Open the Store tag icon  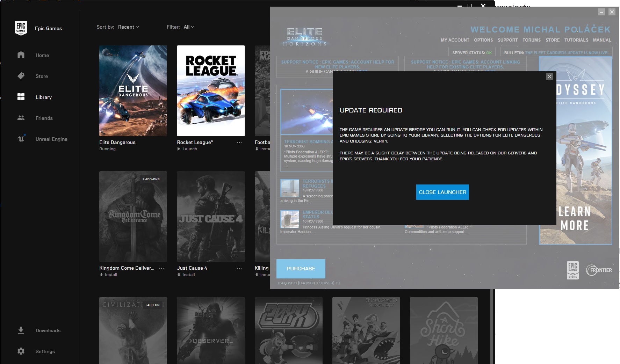21,76
